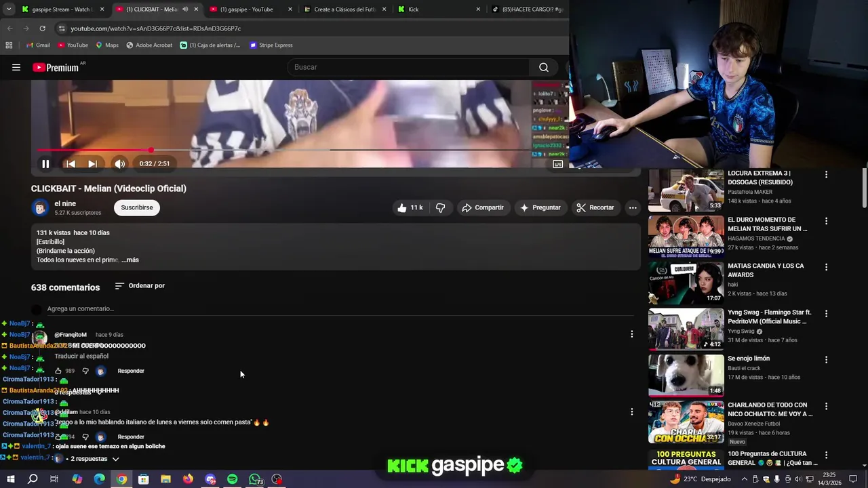Dislike the @FranqitoM comment

tap(85, 371)
